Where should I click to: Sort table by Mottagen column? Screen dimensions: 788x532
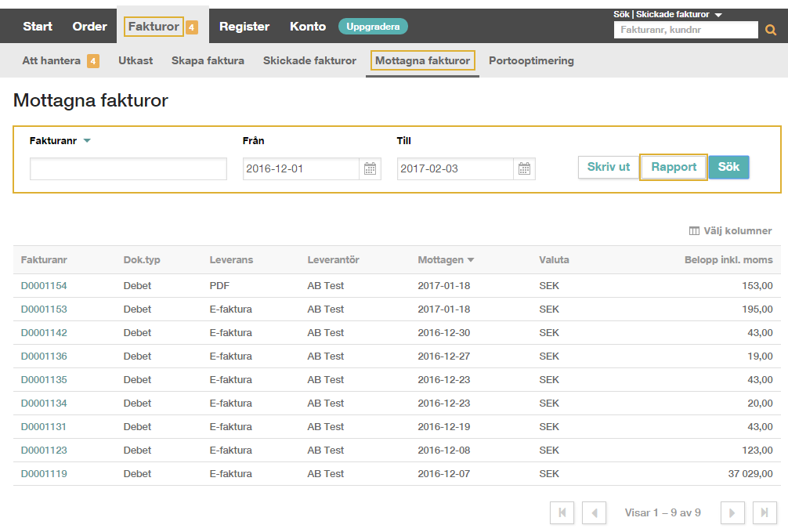point(446,260)
